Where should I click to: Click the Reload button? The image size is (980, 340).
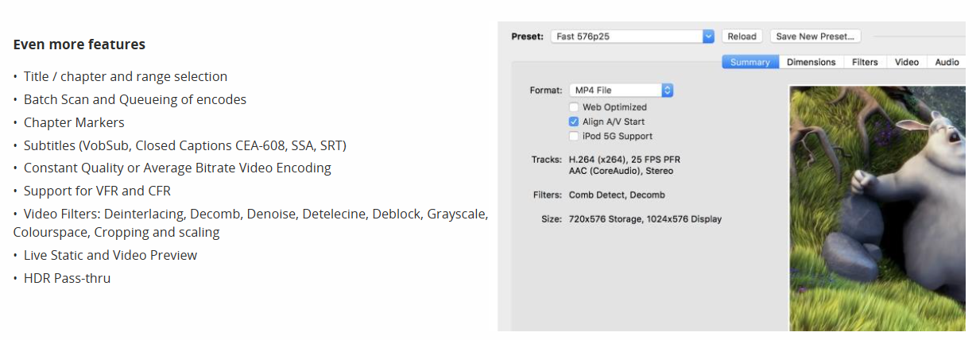click(742, 37)
